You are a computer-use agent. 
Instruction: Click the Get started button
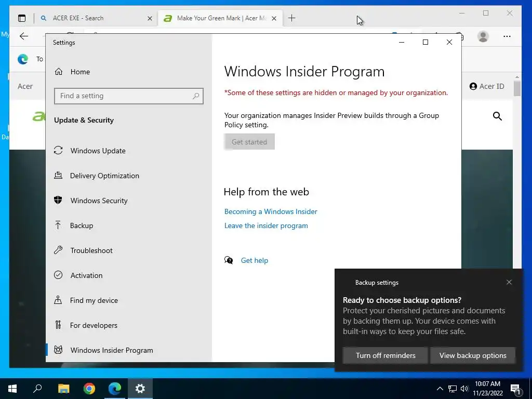(249, 142)
